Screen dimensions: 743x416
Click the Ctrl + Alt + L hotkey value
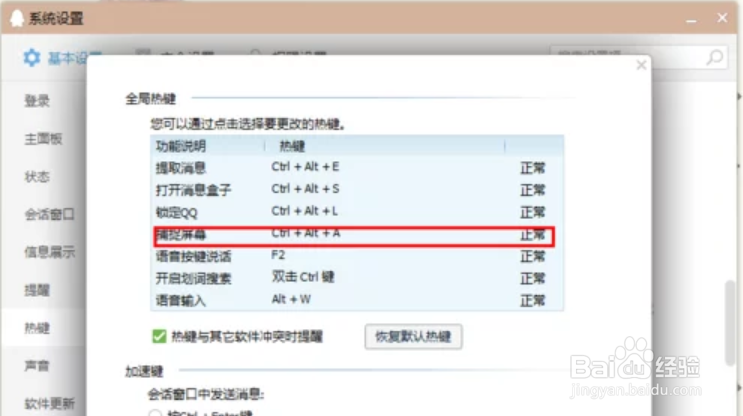(305, 211)
